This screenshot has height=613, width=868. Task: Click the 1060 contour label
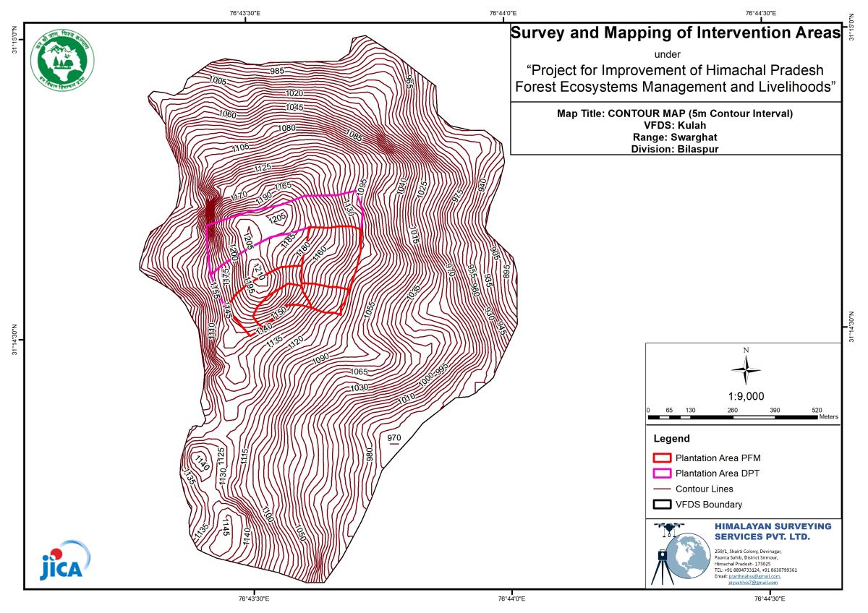(x=227, y=115)
